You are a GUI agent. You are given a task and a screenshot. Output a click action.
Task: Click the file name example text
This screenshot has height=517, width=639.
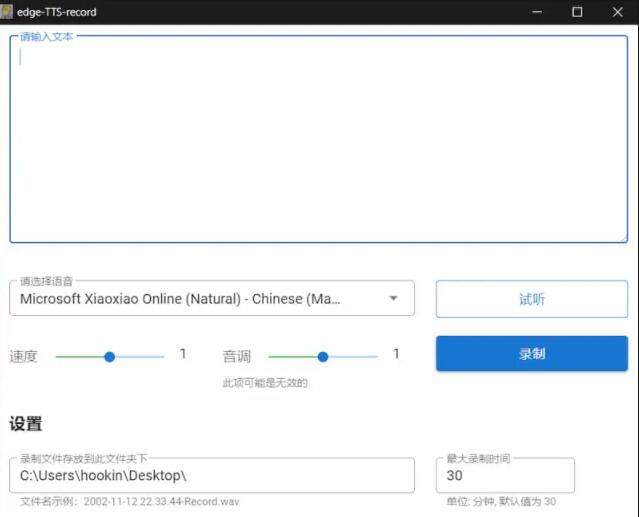[x=130, y=502]
